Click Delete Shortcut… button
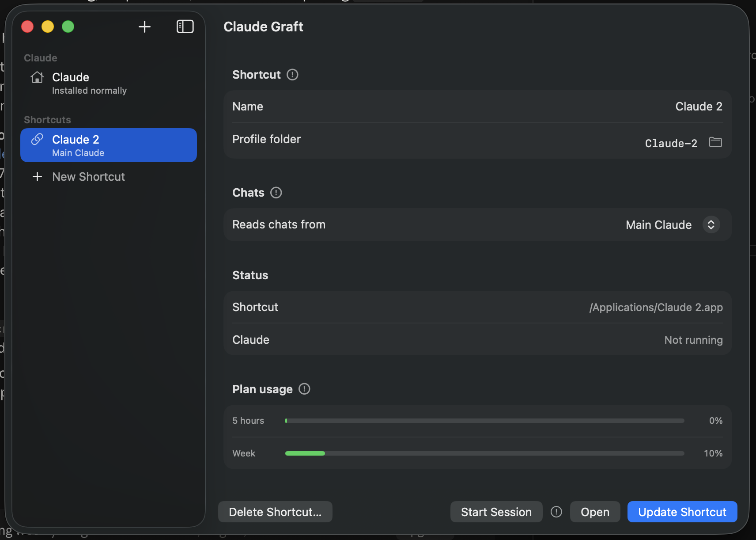The height and width of the screenshot is (540, 756). [275, 512]
